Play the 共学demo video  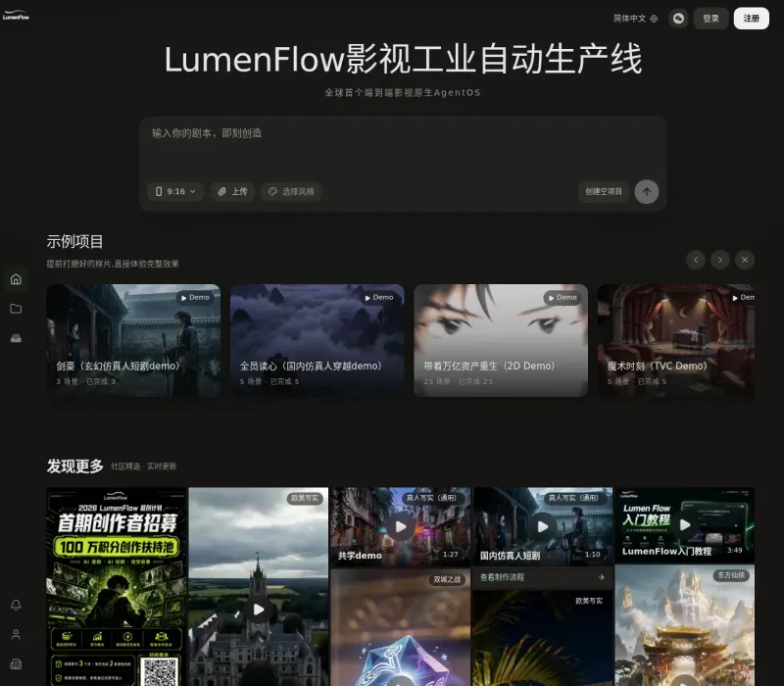pyautogui.click(x=401, y=526)
